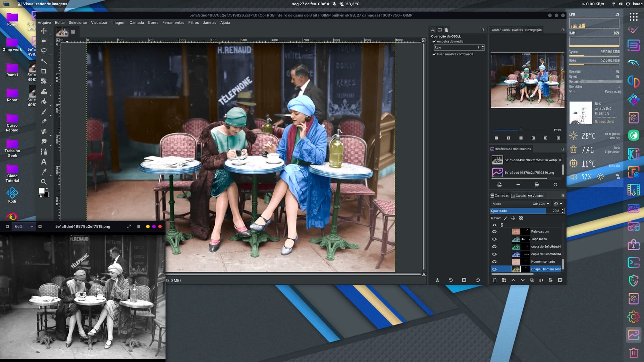Select the Eraser tool
This screenshot has width=644, height=362.
44,121
